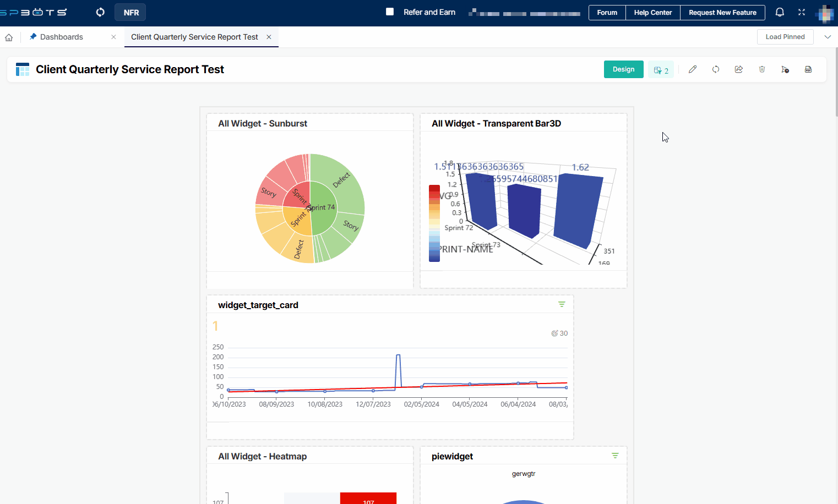Open the filter funnel on widget_target_card

point(562,304)
